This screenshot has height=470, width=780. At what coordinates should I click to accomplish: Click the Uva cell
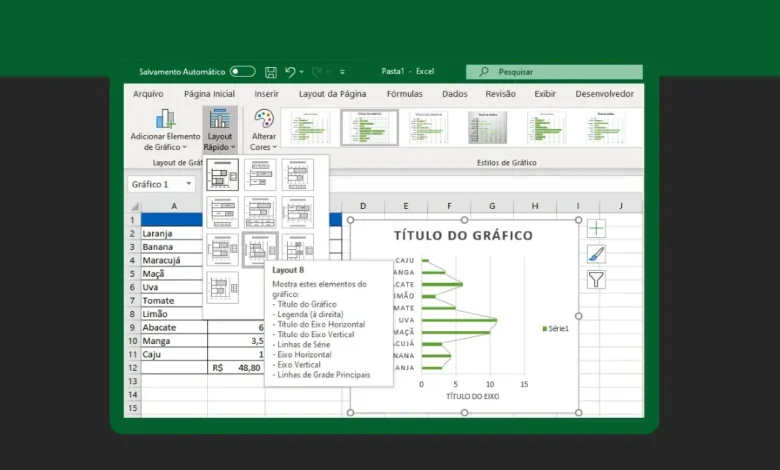pos(174,287)
